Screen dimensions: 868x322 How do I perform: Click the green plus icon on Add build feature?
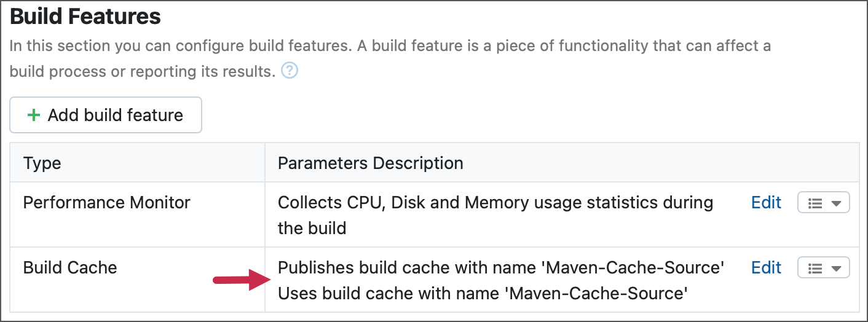tap(34, 115)
